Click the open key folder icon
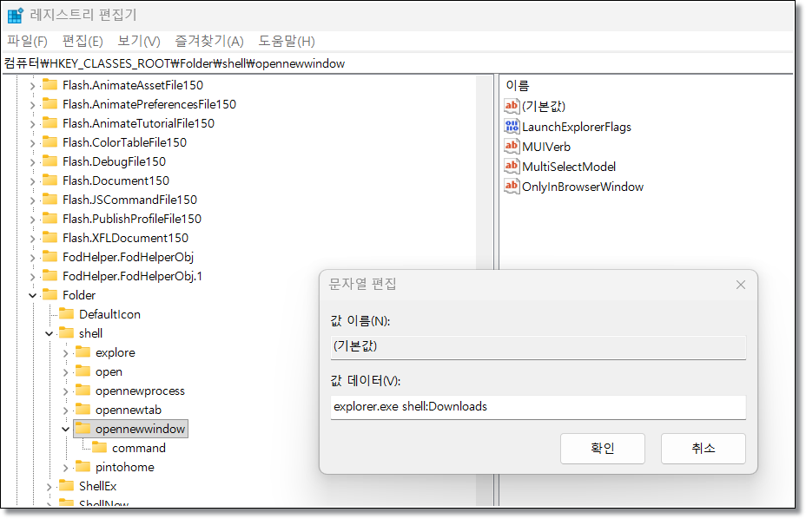Viewport: 806px width, 532px height. click(83, 371)
